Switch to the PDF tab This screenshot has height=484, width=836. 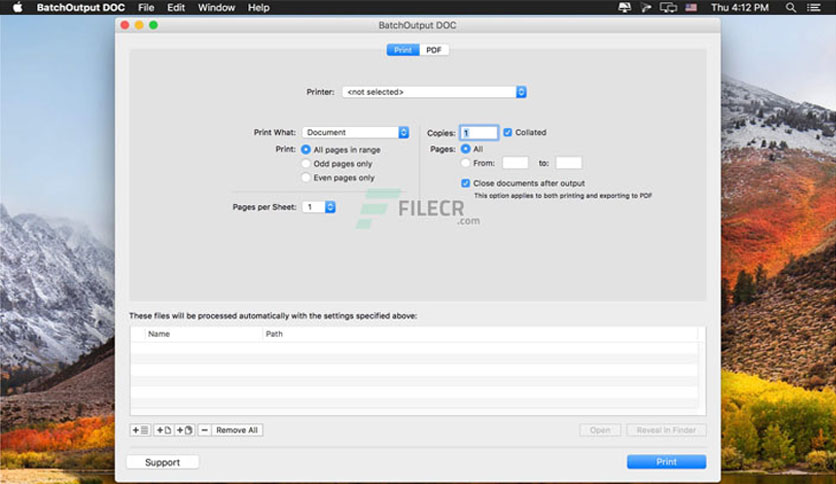(x=433, y=50)
